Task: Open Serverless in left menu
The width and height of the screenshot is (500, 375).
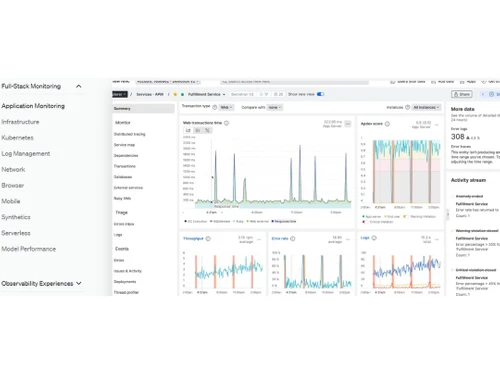Action: click(16, 233)
